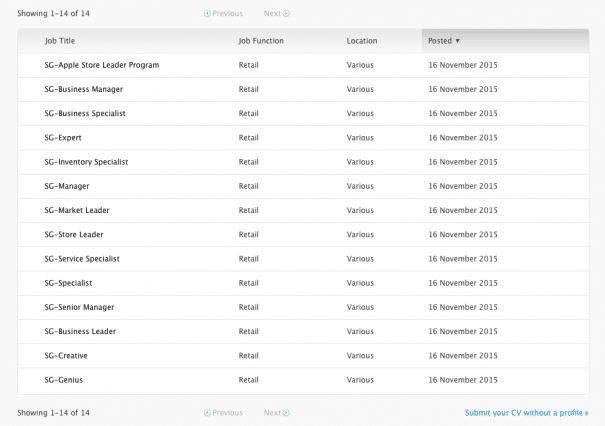This screenshot has height=426, width=605.
Task: Click the posted date in the SG-Expert row
Action: pyautogui.click(x=463, y=138)
